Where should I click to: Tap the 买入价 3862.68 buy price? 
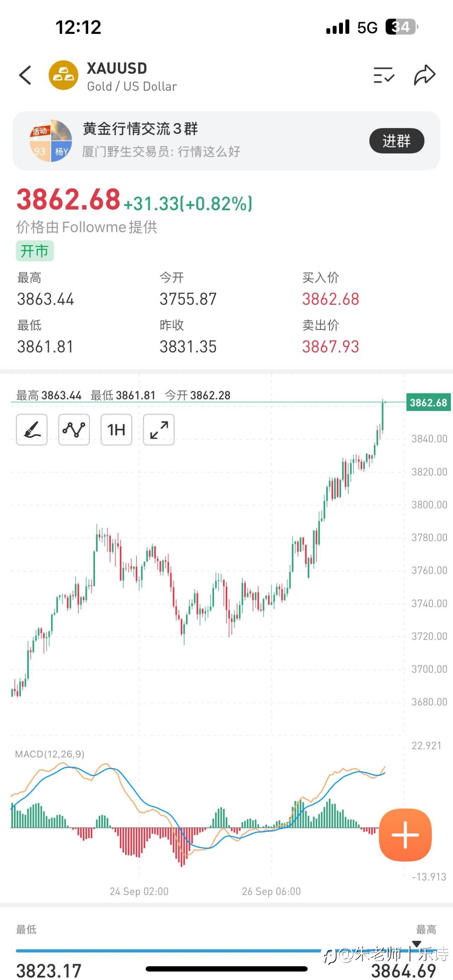point(331,299)
